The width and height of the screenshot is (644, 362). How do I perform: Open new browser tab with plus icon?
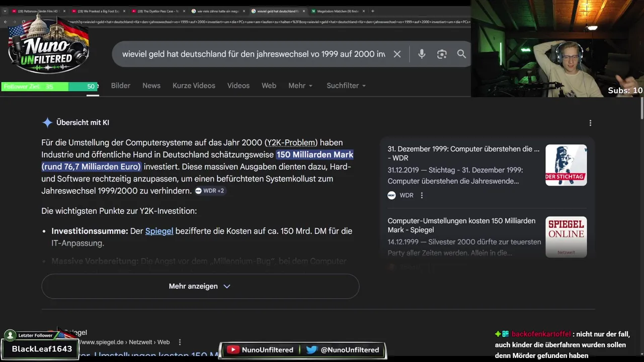point(372,11)
